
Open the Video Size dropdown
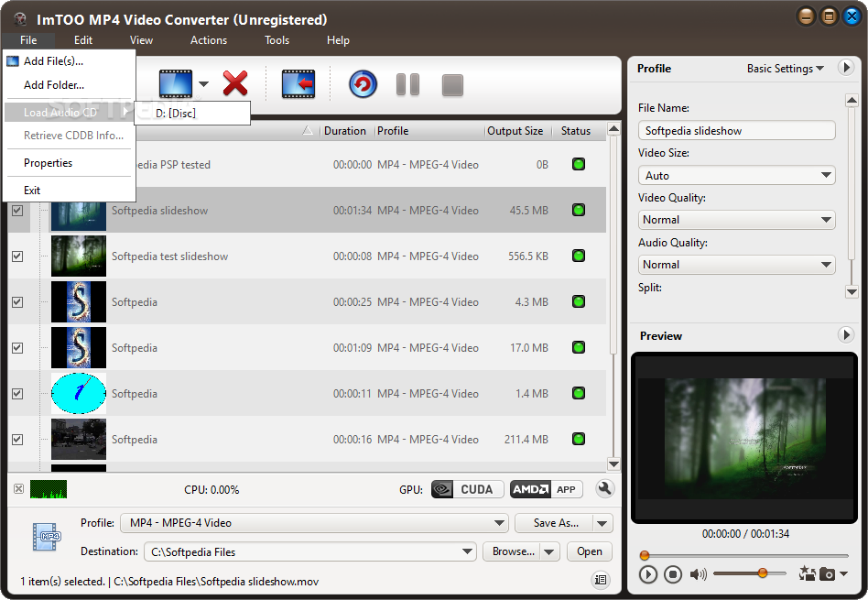click(736, 175)
